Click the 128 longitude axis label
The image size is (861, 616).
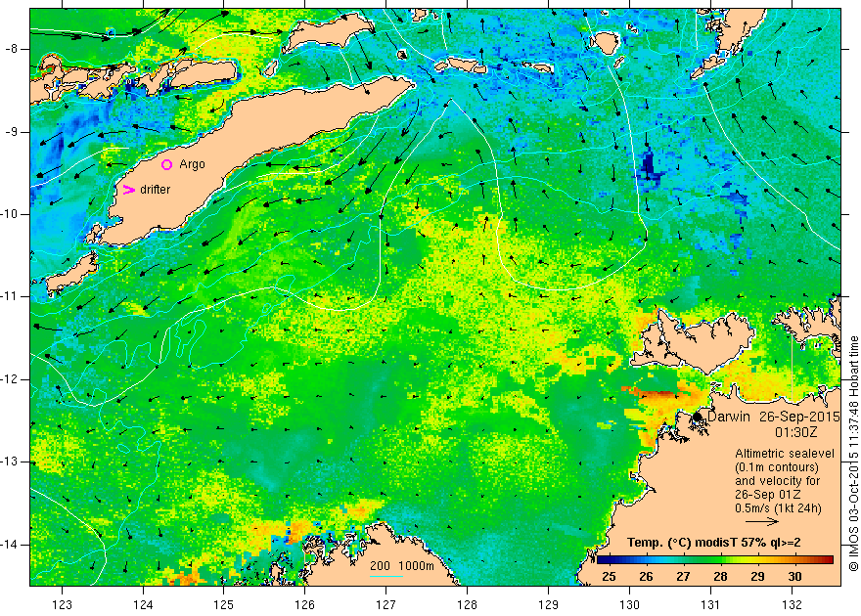pyautogui.click(x=468, y=605)
